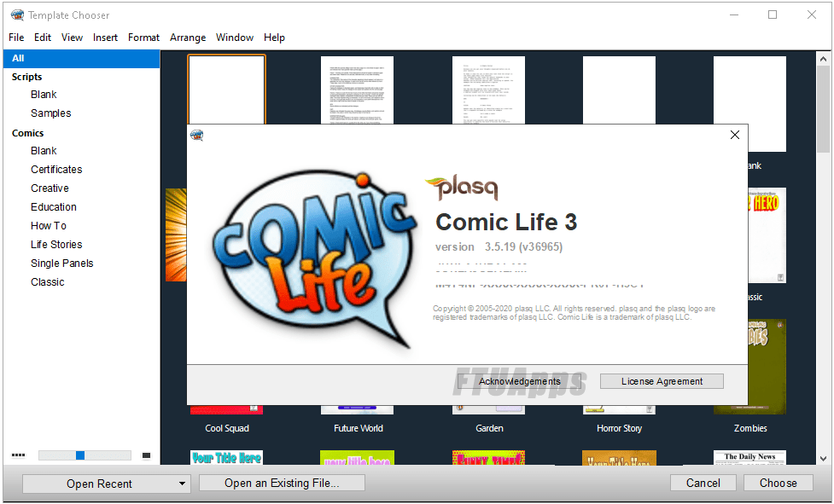Click the Cancel button
The height and width of the screenshot is (504, 834).
703,484
